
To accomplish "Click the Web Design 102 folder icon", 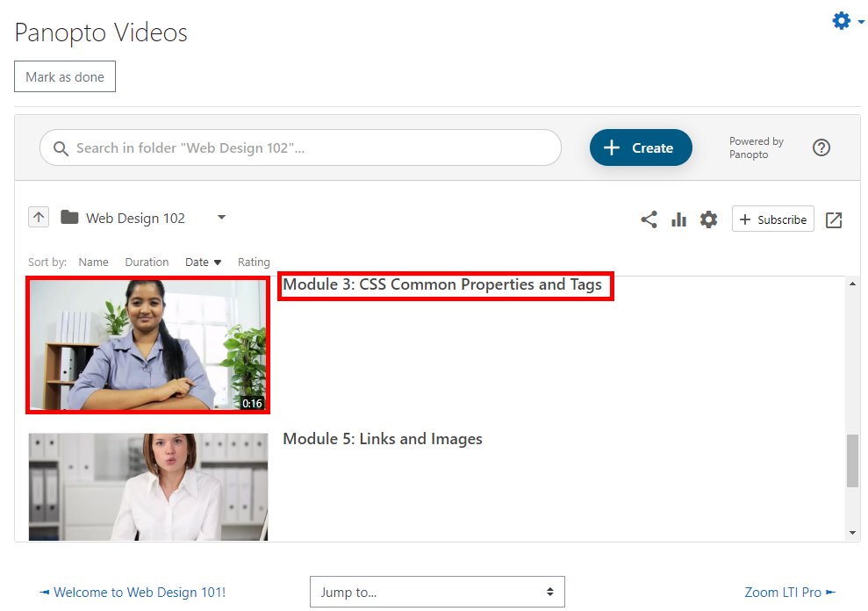I will pyautogui.click(x=70, y=218).
